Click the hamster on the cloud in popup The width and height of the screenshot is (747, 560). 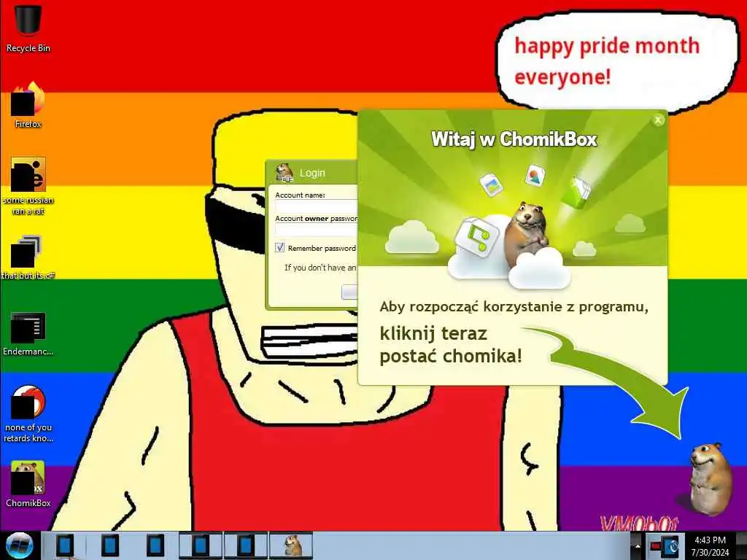pyautogui.click(x=527, y=233)
